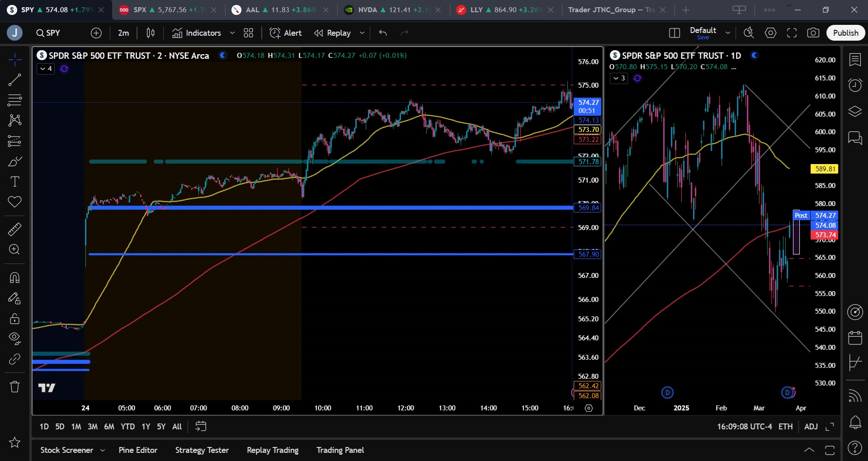Activate the zoom in tool
Screen dimensions: 868x461
coord(14,249)
